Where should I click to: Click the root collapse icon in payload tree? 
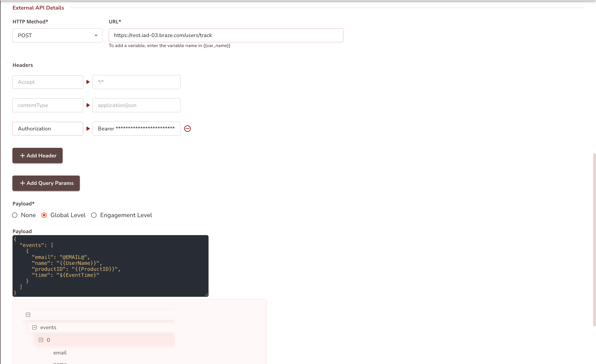click(x=28, y=315)
